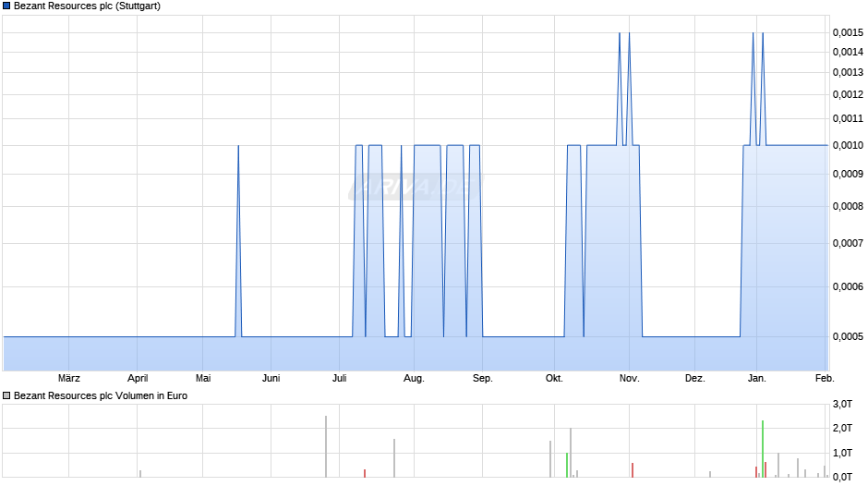Click the 0,0006 price axis value
The height and width of the screenshot is (486, 868).
pyautogui.click(x=848, y=286)
